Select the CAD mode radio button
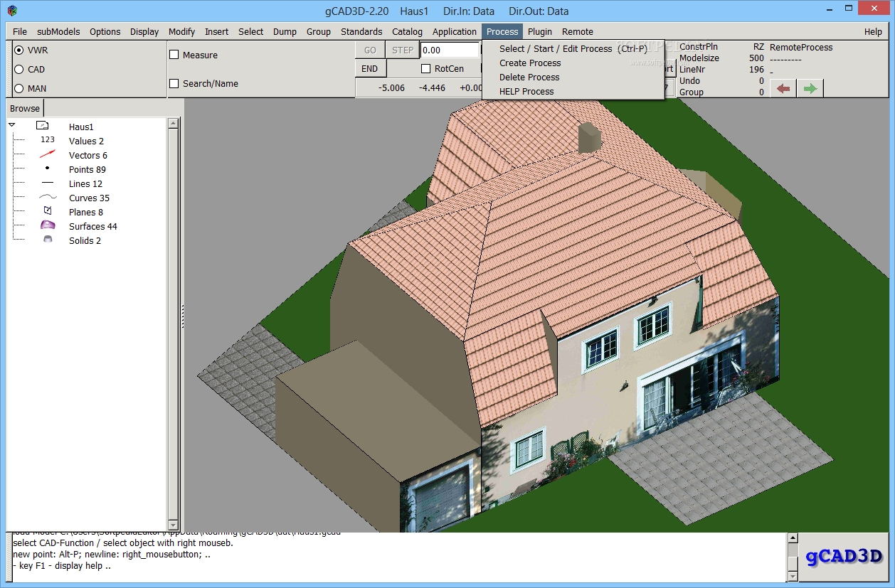Screen dimensions: 895x588 (19, 69)
